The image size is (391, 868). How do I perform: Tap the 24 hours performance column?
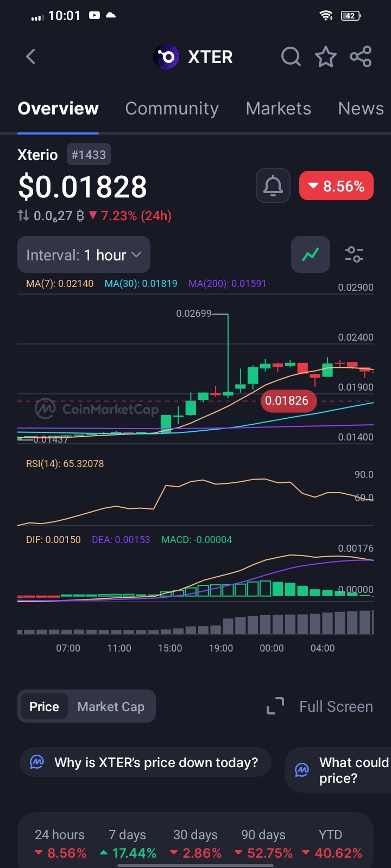pyautogui.click(x=60, y=844)
